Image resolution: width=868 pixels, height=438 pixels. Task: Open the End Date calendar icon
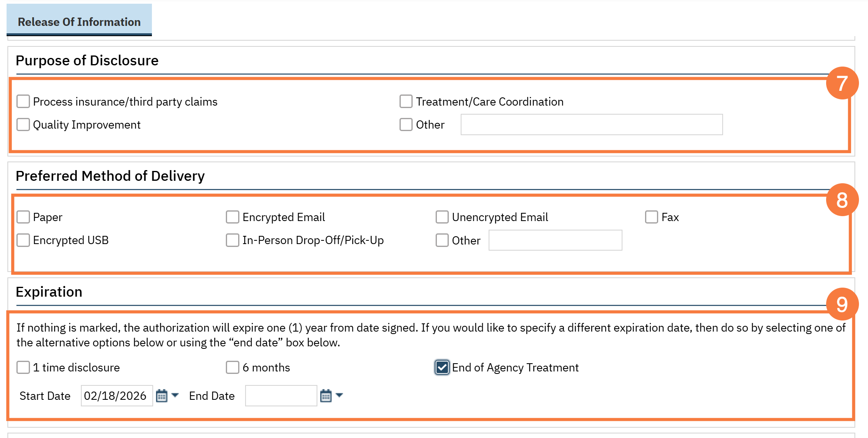point(326,396)
